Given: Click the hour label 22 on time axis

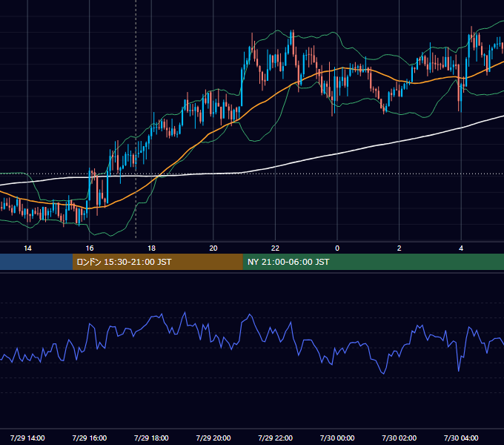Looking at the screenshot, I should tap(275, 248).
